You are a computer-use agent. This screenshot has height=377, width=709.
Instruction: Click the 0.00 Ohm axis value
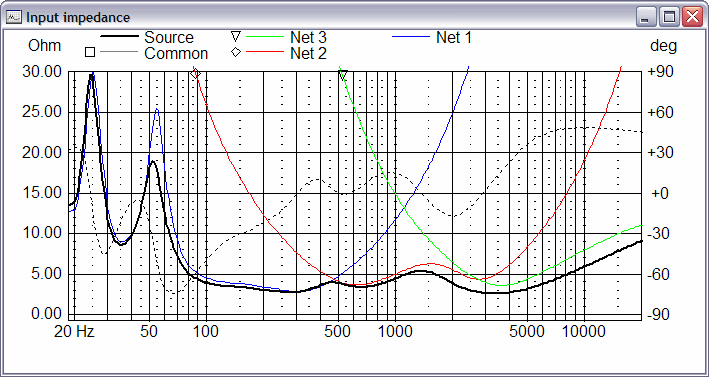coord(45,314)
